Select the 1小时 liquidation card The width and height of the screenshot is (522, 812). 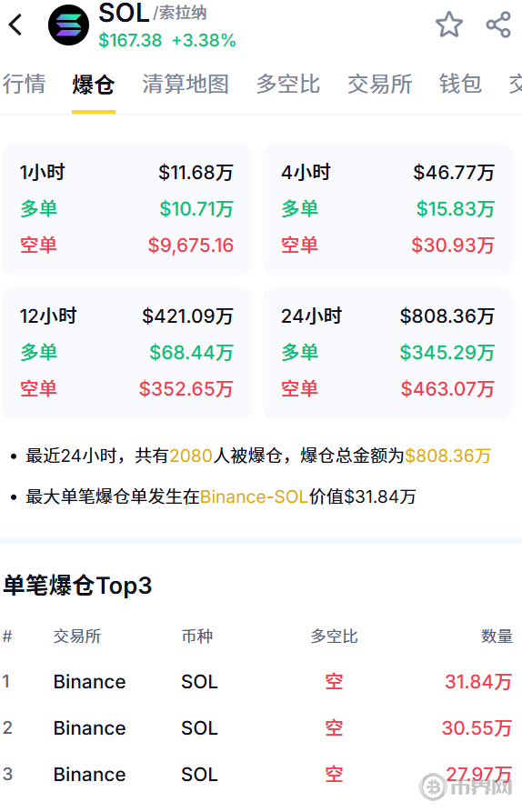(x=127, y=209)
